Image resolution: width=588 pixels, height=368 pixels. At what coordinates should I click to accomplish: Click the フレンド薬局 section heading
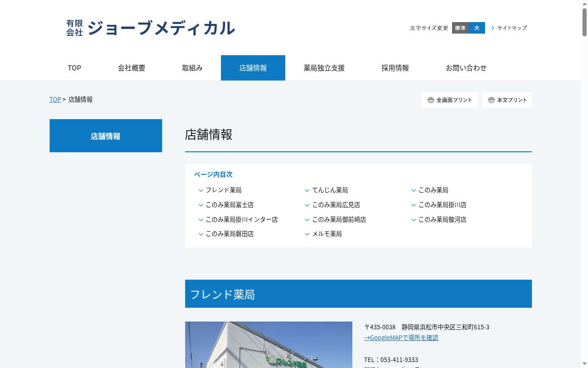(358, 294)
